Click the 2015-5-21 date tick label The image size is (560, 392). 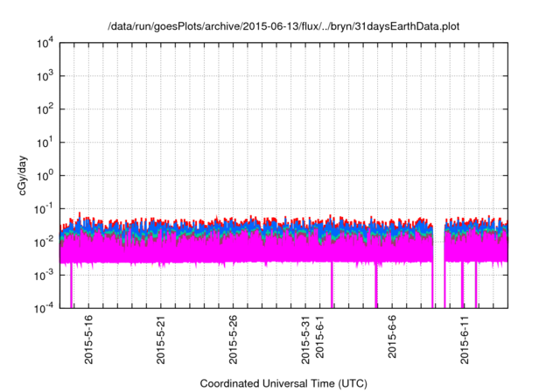(x=161, y=339)
